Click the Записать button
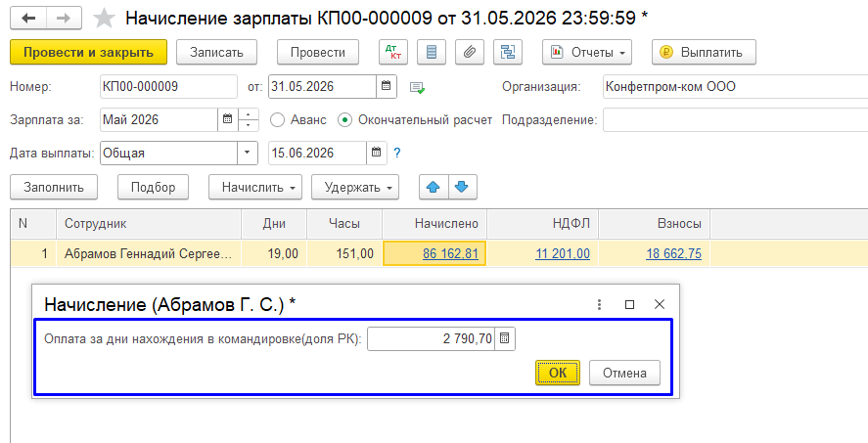 click(x=216, y=53)
